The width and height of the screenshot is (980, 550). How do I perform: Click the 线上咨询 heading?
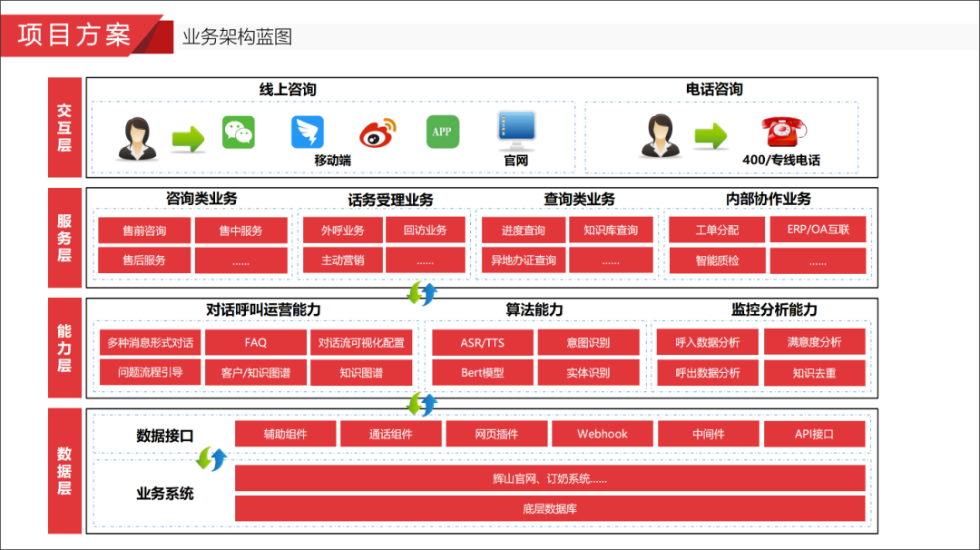click(x=289, y=89)
